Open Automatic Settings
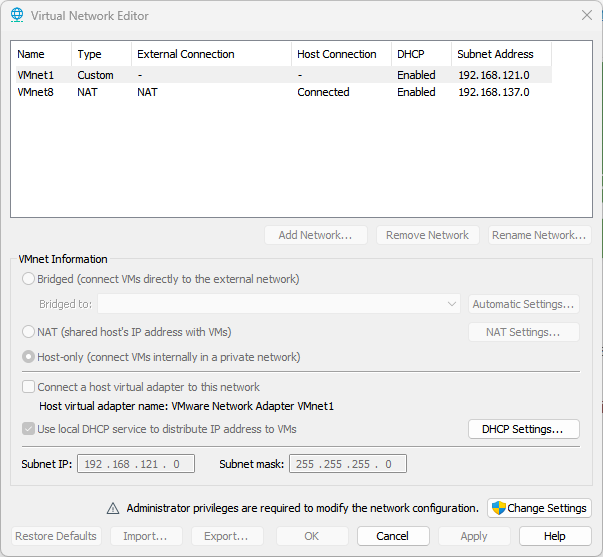Viewport: 603px width, 557px height. click(524, 304)
